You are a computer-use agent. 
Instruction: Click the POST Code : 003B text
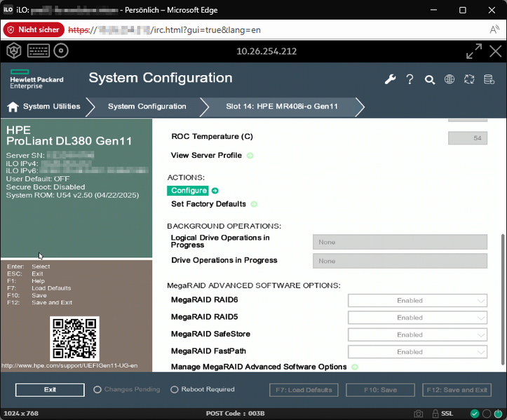tap(236, 414)
